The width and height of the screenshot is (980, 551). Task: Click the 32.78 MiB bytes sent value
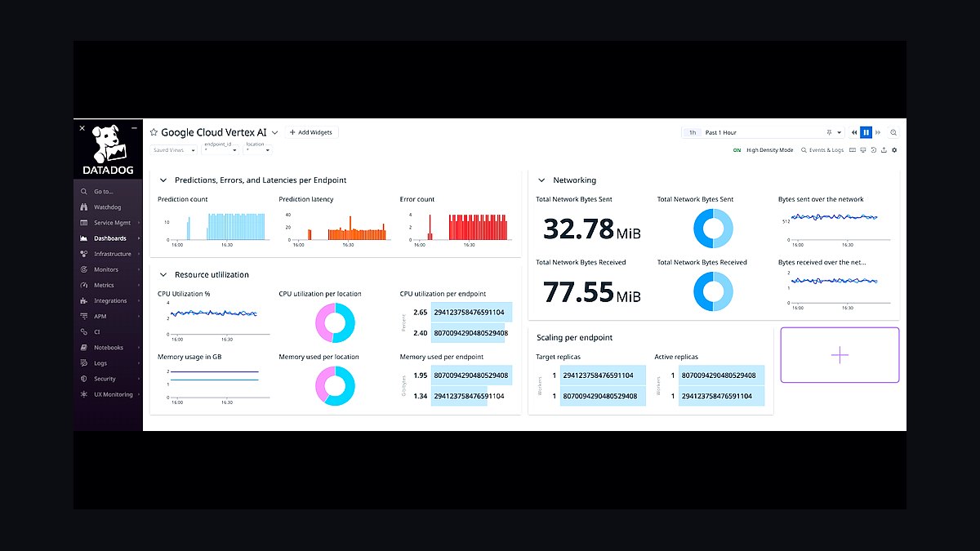[592, 229]
